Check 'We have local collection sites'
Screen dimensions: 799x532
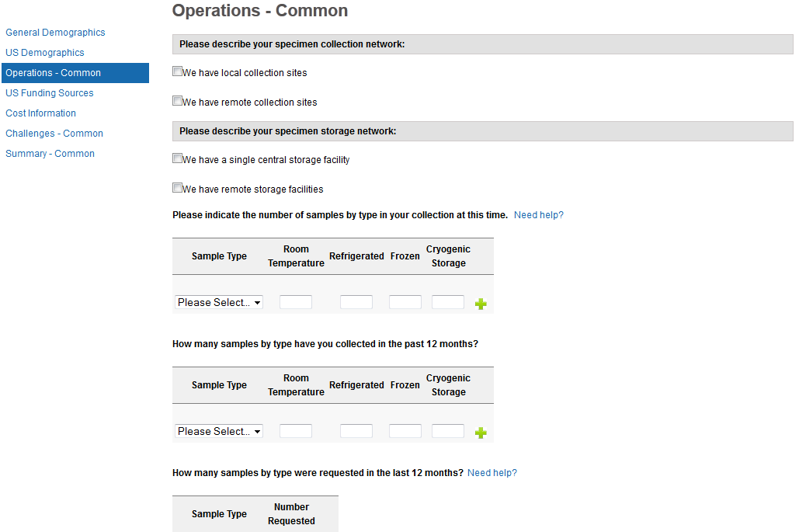178,72
